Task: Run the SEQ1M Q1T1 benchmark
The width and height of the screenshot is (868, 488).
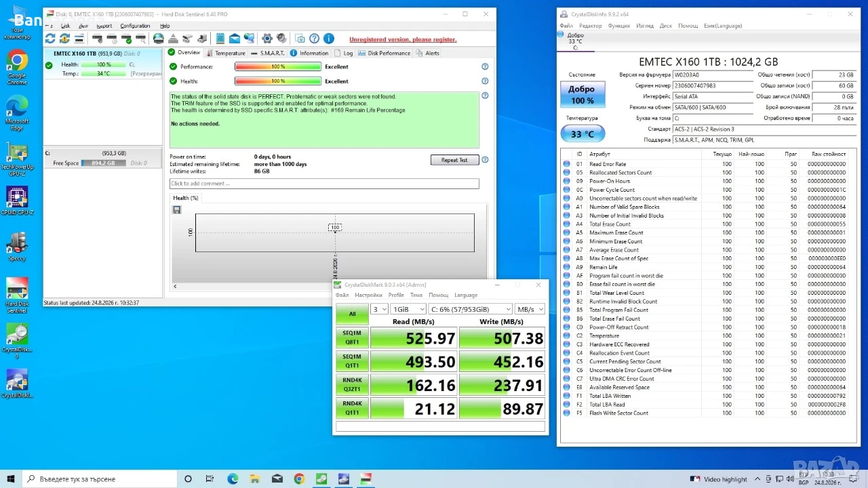Action: pyautogui.click(x=353, y=361)
